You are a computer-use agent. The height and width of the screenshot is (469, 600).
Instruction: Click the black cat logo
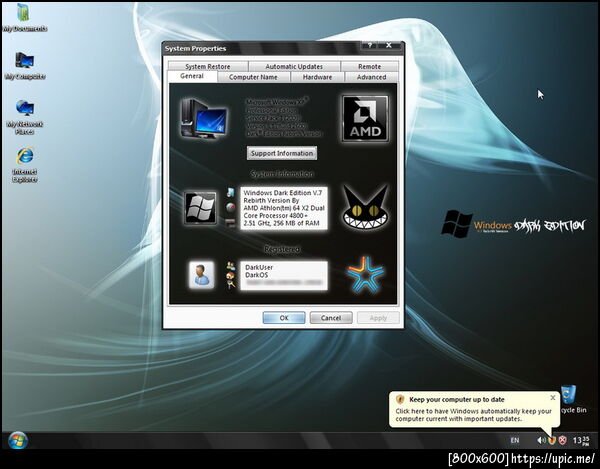point(365,207)
